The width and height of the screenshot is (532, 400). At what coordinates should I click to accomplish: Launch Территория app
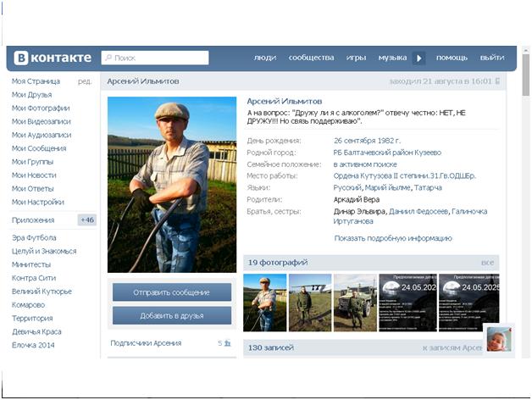coord(32,318)
